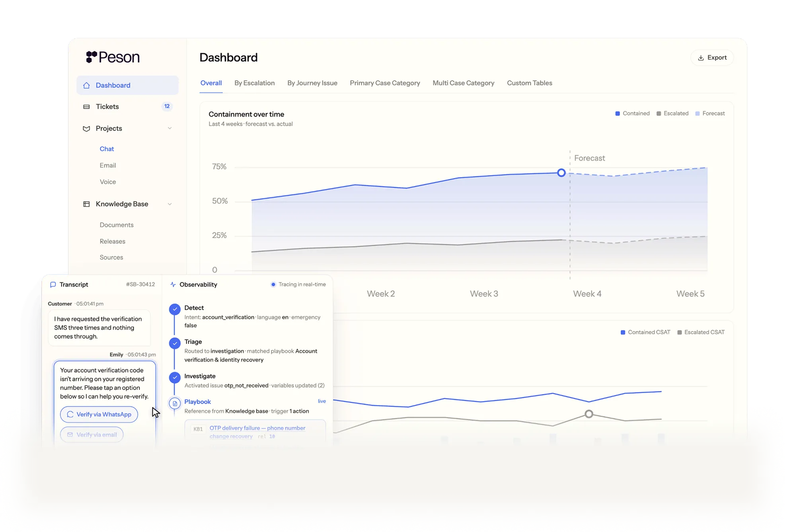Select Voice under Projects
The width and height of the screenshot is (795, 532).
tap(108, 182)
